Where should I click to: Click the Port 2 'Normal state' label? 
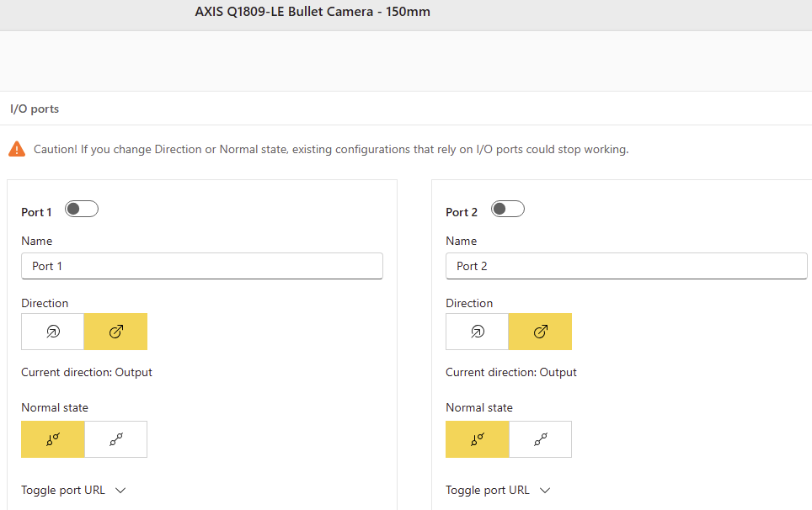tap(479, 407)
